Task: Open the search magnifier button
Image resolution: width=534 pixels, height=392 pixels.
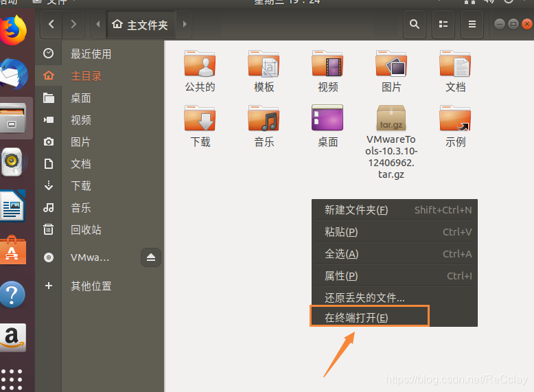Action: click(x=414, y=24)
